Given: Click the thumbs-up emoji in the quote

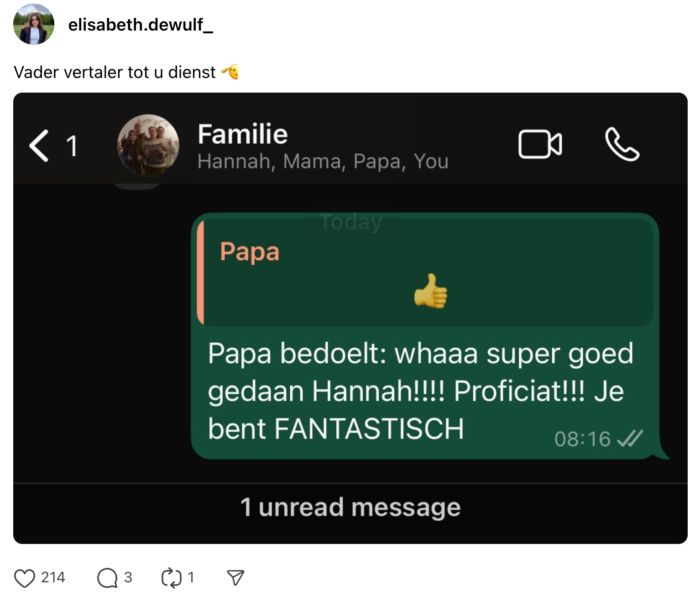Looking at the screenshot, I should tap(431, 291).
